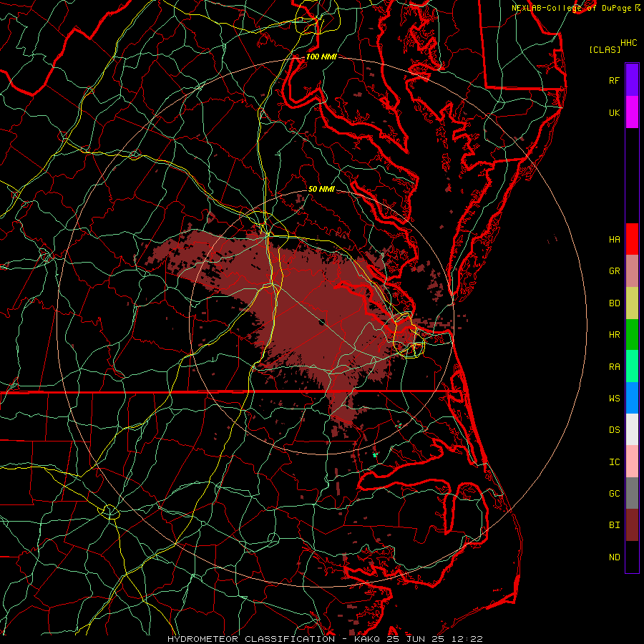Click the ND legend label
Screen dimensions: 644x644
614,557
